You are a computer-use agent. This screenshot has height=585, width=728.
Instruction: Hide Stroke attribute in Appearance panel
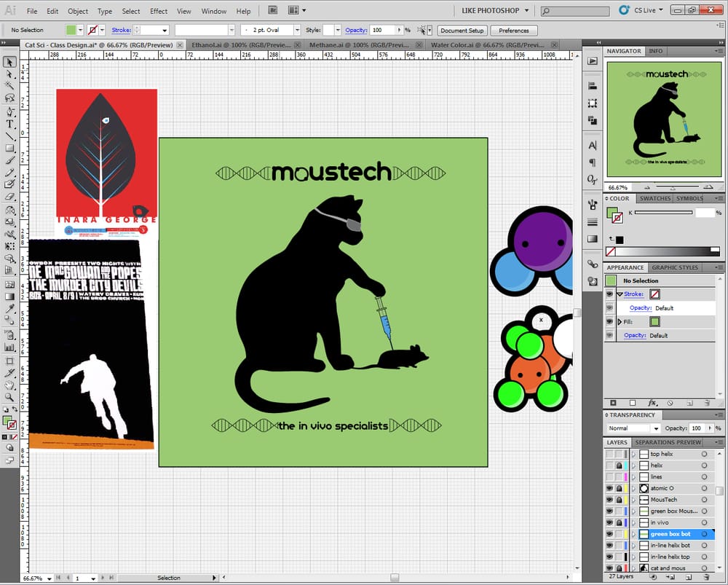(609, 294)
